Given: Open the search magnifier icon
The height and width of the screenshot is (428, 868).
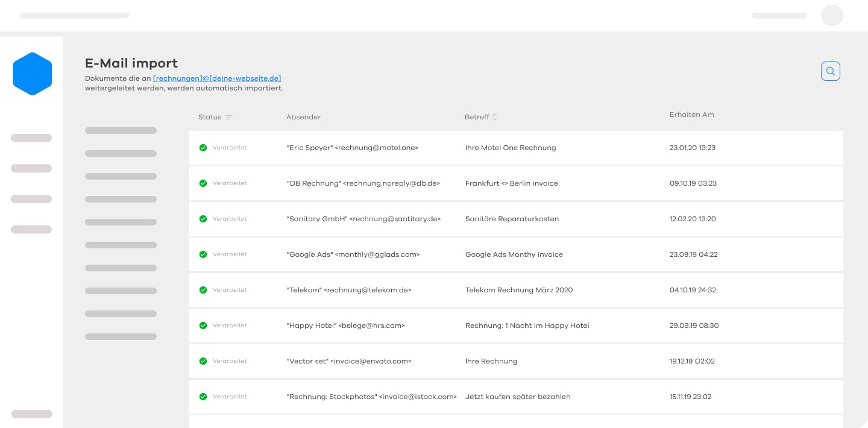Looking at the screenshot, I should (830, 71).
